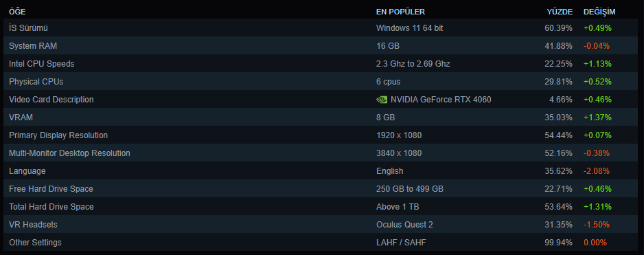
Task: Click the ÖĞE column header
Action: [17, 12]
